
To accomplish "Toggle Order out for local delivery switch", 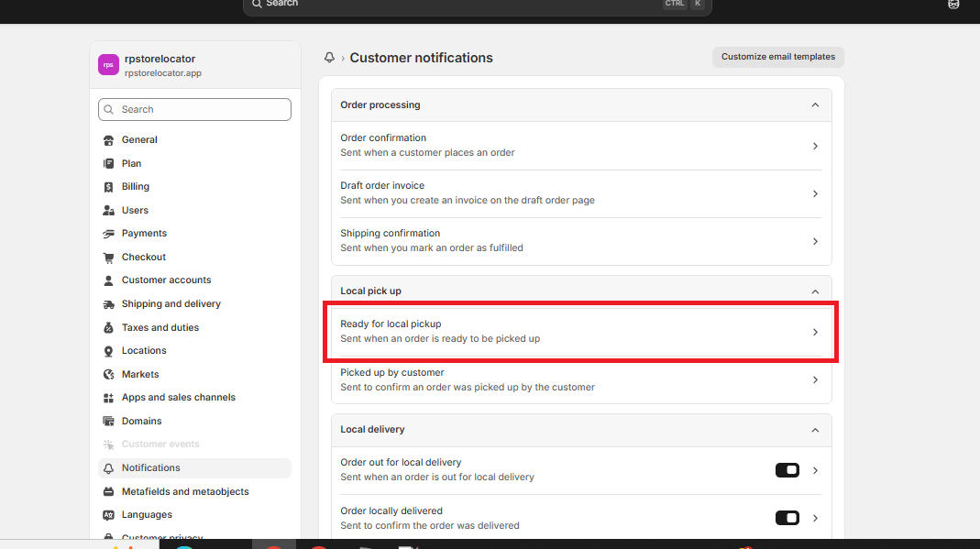I will click(787, 470).
